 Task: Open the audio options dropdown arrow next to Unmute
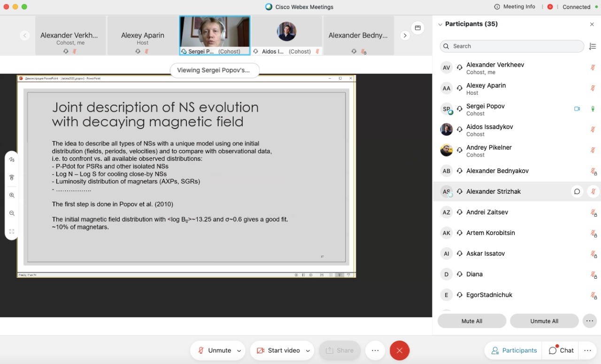tap(239, 350)
